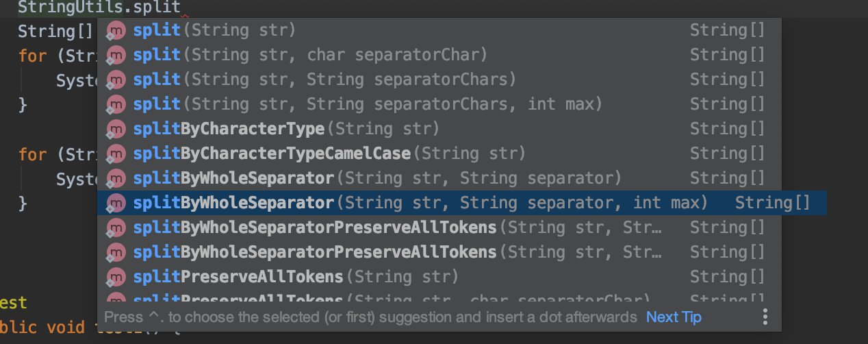Choose first splitByWholeSeparatorPreserveAllTokens entry
The width and height of the screenshot is (868, 344).
397,228
